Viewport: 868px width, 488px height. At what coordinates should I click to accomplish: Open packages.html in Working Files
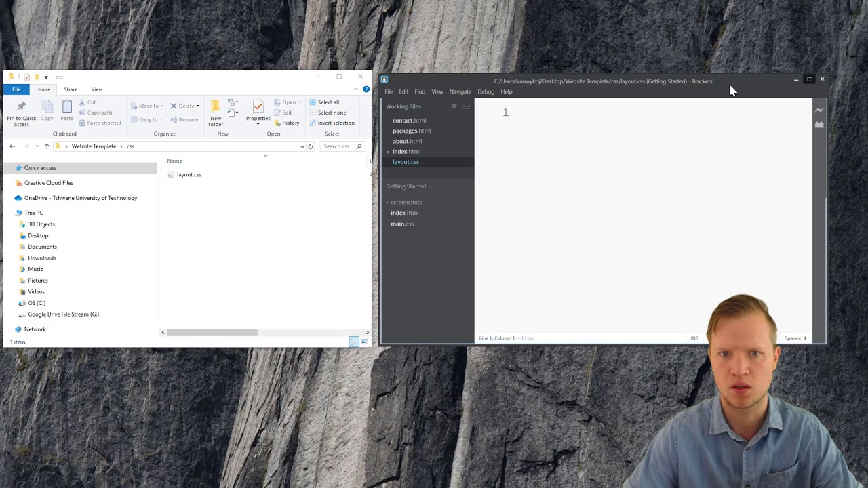pos(412,131)
